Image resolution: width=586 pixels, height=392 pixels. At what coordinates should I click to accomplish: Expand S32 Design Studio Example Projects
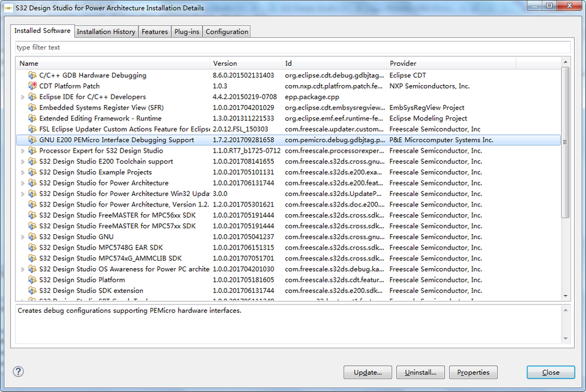point(23,173)
